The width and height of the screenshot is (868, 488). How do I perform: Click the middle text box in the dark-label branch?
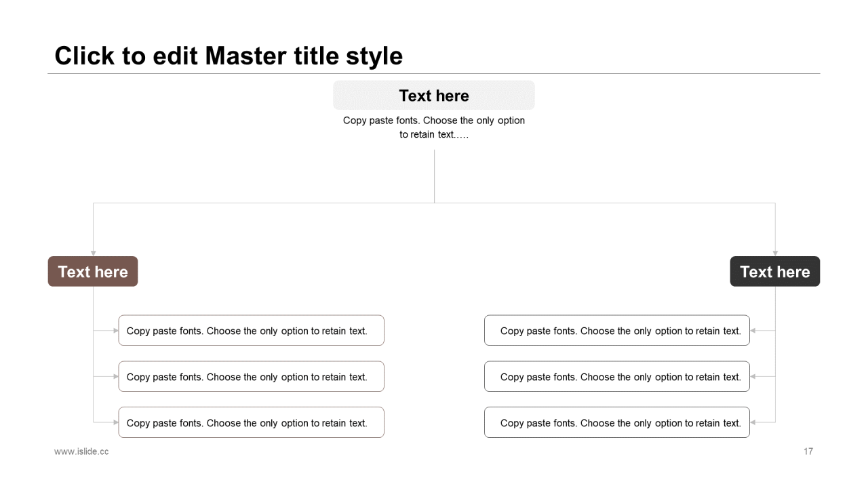[x=617, y=377]
